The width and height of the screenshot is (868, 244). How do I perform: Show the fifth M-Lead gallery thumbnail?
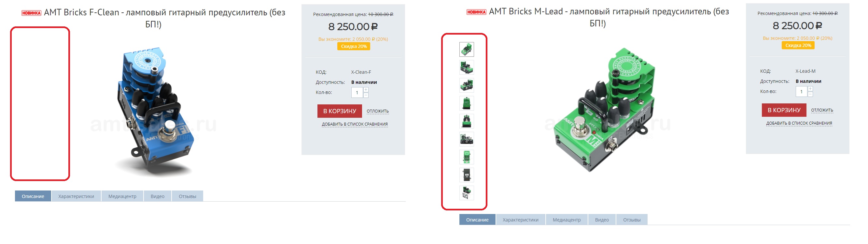(466, 121)
